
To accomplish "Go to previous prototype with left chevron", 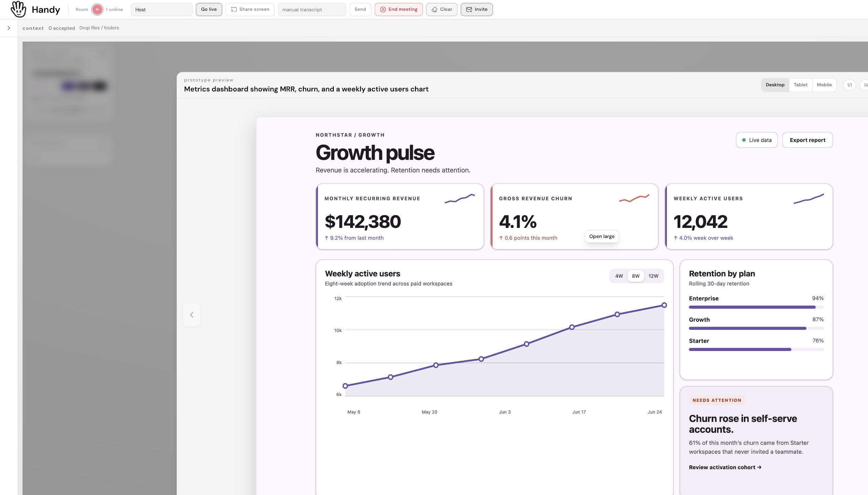I will tap(191, 315).
